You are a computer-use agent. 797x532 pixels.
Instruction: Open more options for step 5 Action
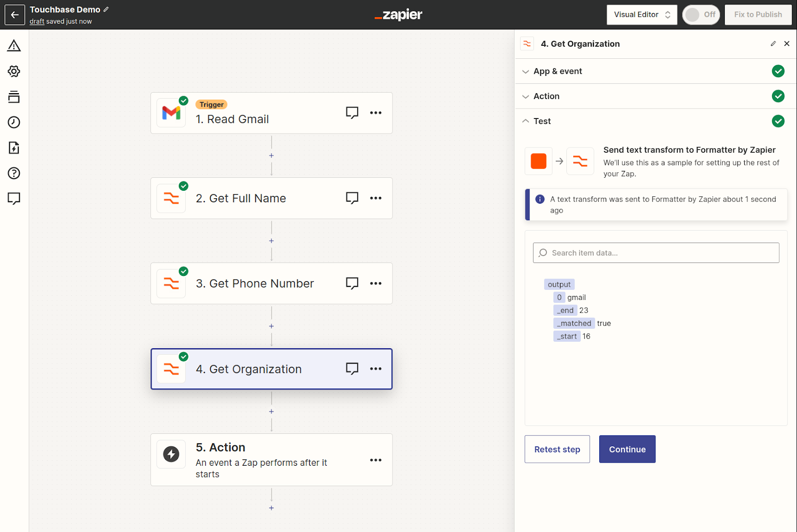coord(376,460)
